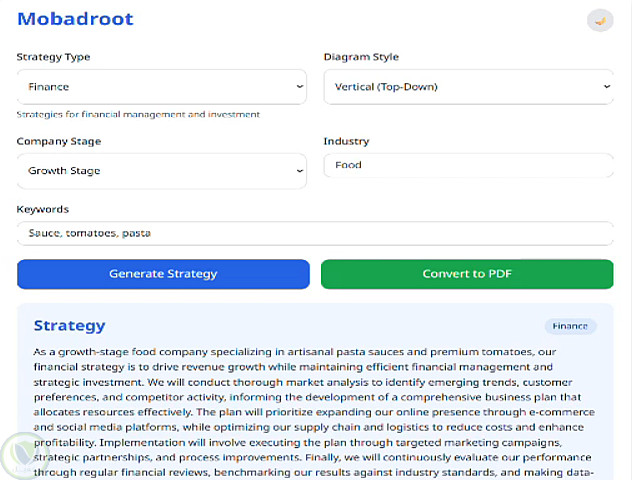Open the Company Stage dropdown showing Growth Stage
This screenshot has width=632, height=480.
[x=161, y=171]
